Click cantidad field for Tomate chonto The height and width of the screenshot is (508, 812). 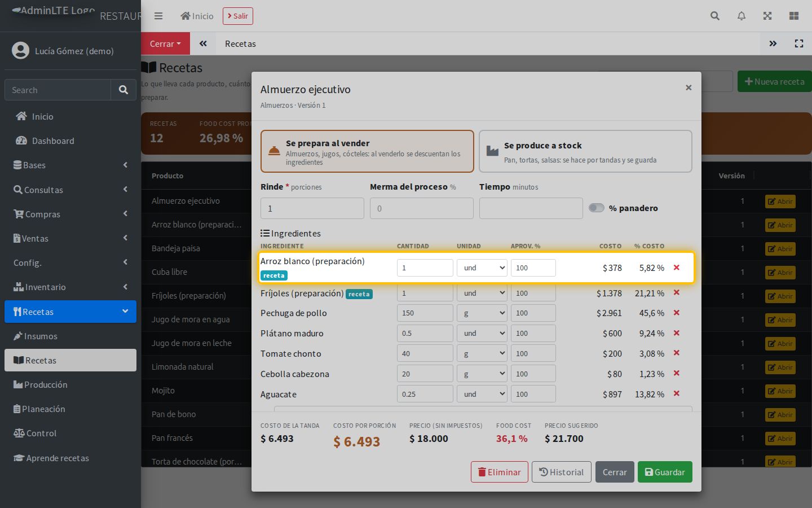click(x=425, y=353)
